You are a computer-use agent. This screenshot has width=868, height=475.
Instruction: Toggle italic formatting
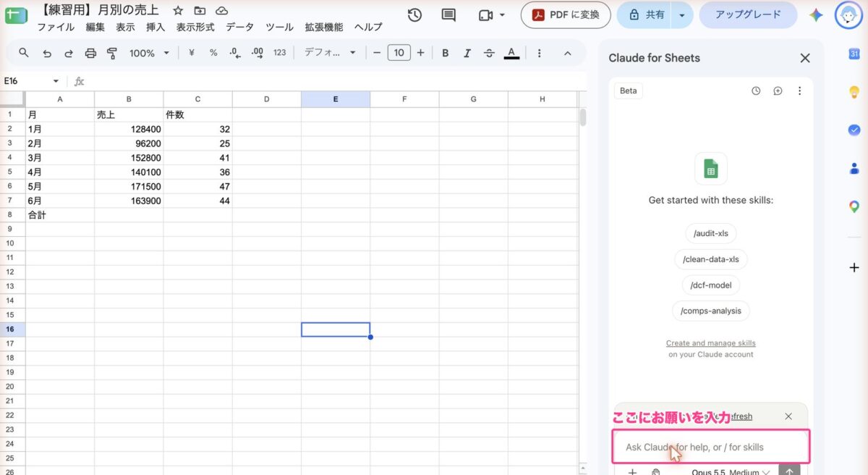pos(467,53)
